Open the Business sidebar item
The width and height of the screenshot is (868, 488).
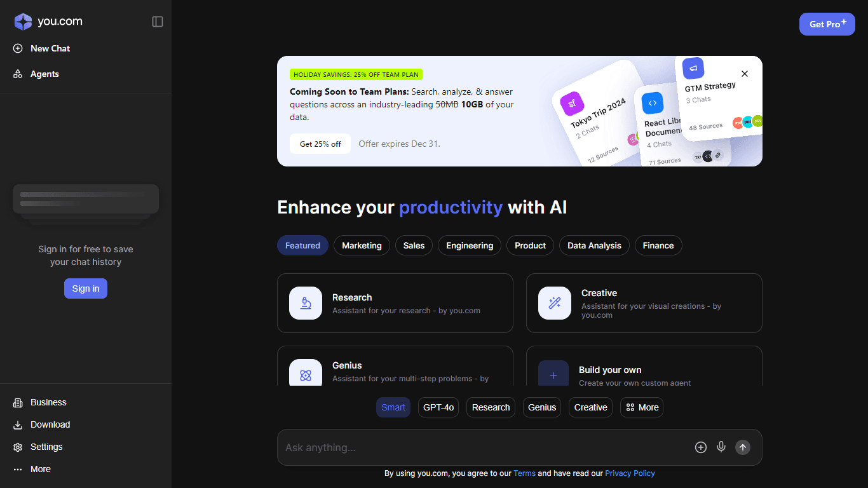pos(48,403)
